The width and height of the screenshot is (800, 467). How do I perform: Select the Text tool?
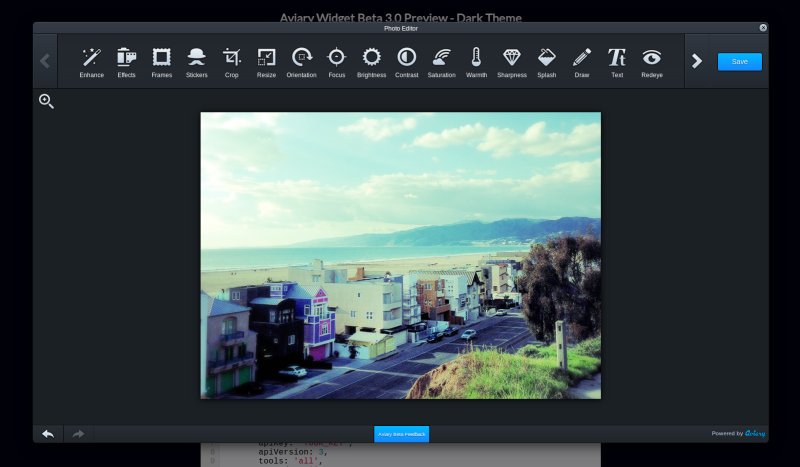point(617,62)
